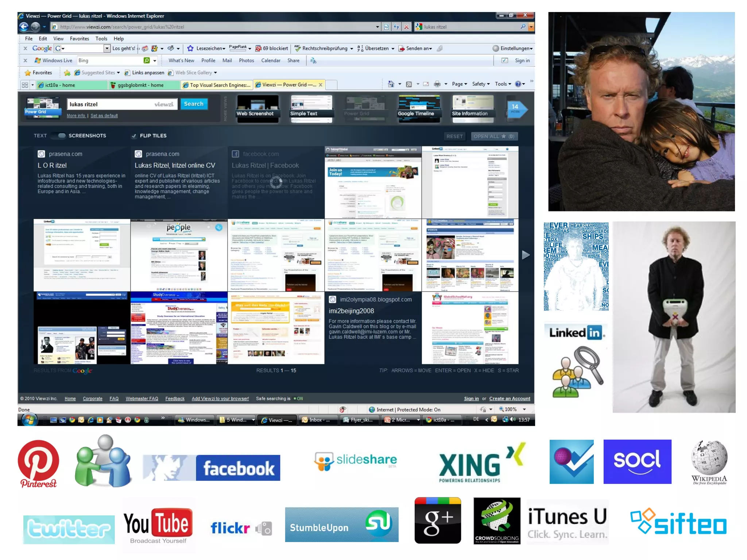Click the Print icon in command bar

coord(437,84)
